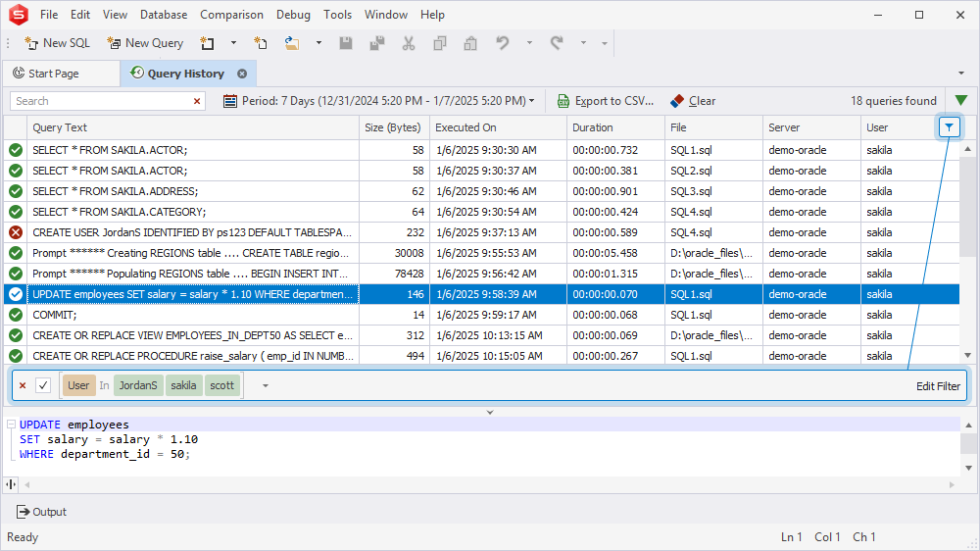This screenshot has width=980, height=551.
Task: Click the failed status icon on CREATE USER row
Action: tap(16, 232)
